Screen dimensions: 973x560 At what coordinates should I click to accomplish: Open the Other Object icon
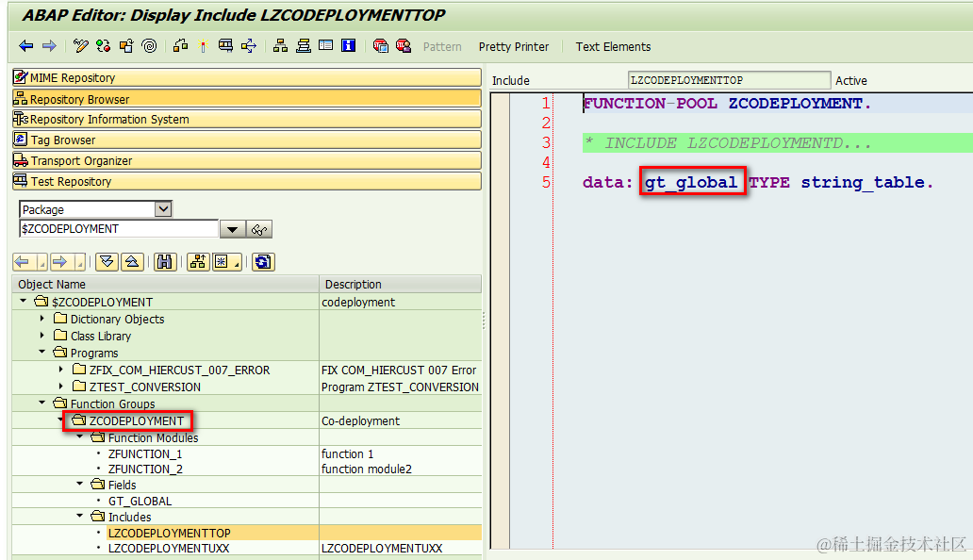coord(126,46)
